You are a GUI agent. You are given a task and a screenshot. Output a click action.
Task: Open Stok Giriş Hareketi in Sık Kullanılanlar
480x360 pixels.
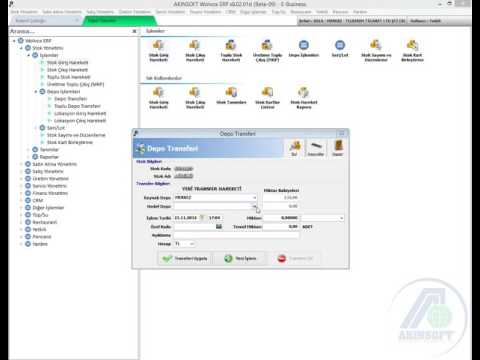(159, 98)
